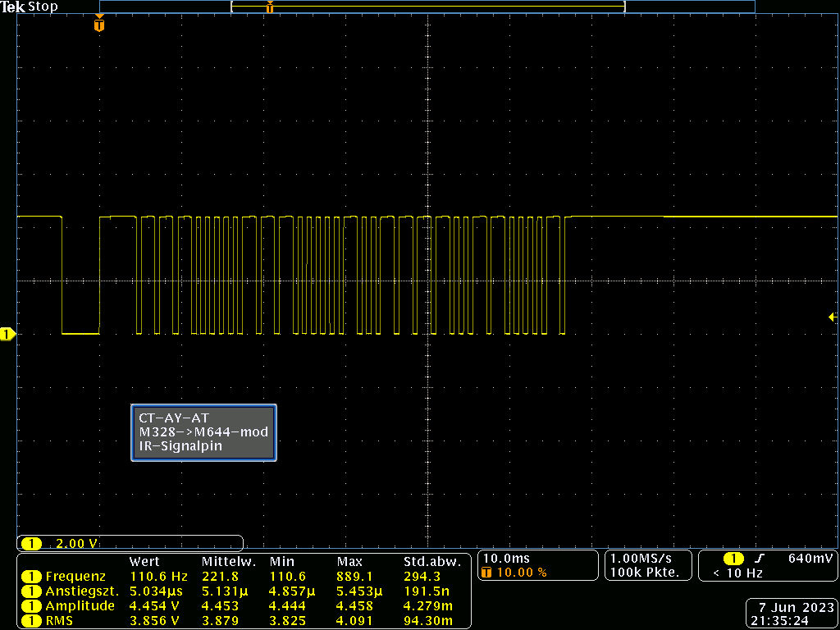This screenshot has height=630, width=840.
Task: Click the channel 1 badge in the Anstiegszt. row
Action: point(32,591)
